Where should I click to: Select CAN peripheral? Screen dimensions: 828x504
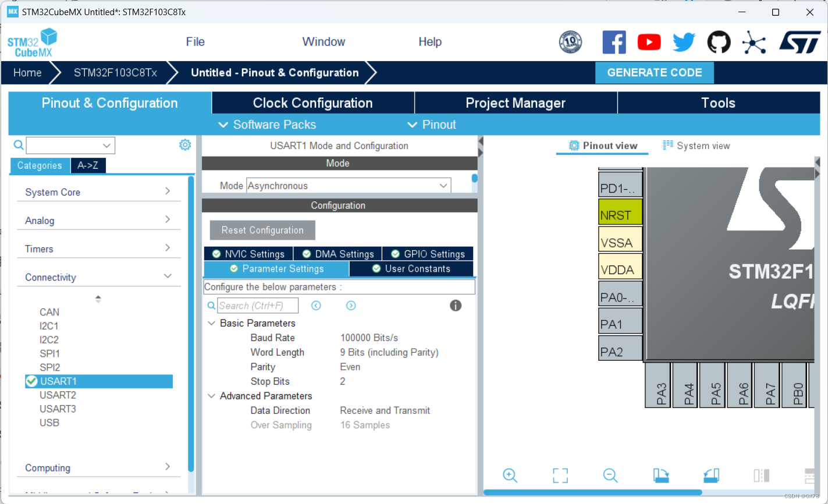49,312
